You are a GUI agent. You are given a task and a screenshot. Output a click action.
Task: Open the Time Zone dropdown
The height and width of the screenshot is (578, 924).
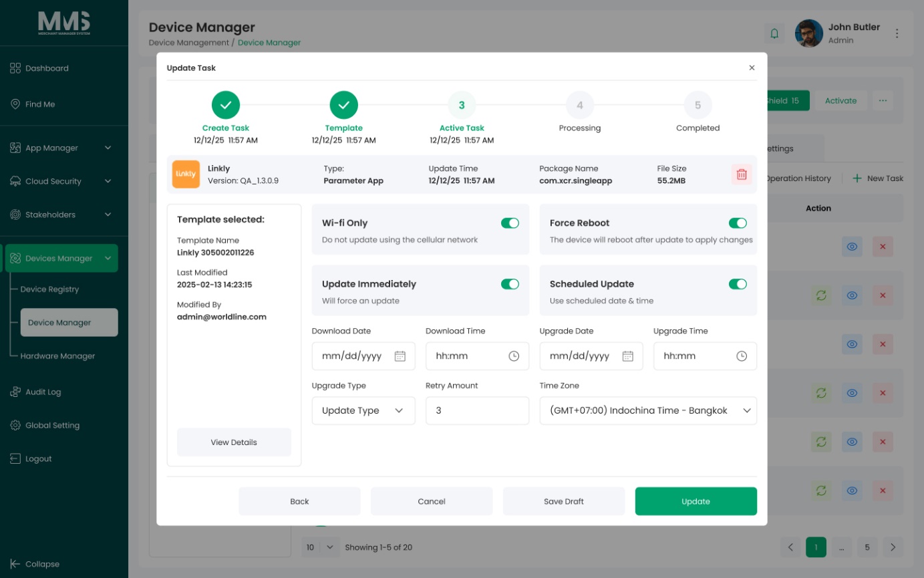click(x=648, y=411)
